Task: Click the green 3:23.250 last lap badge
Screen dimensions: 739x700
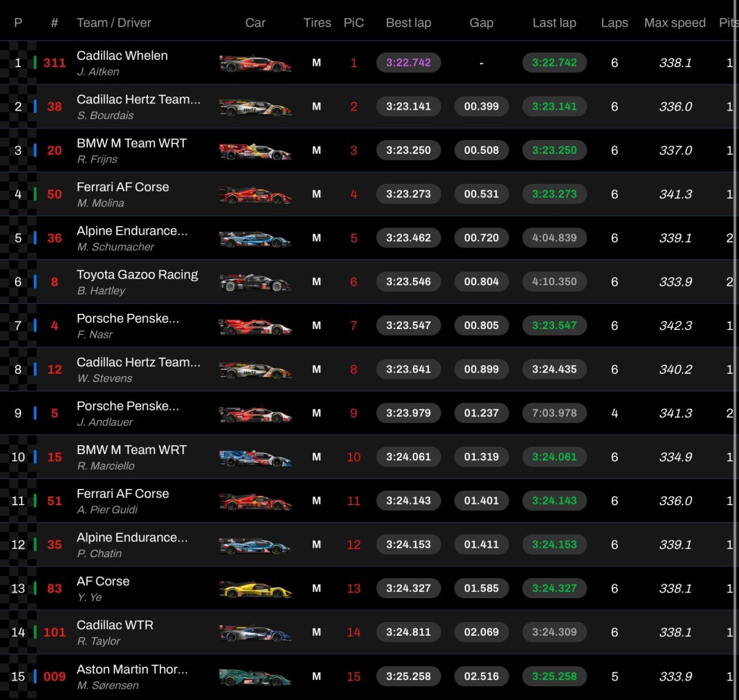Action: pyautogui.click(x=554, y=150)
